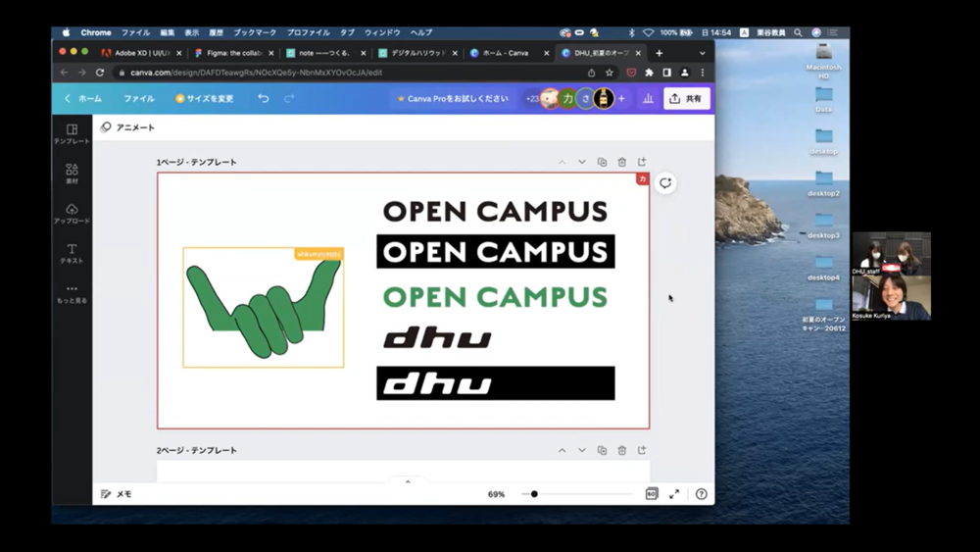Select the desktop2 folder

pos(824,182)
